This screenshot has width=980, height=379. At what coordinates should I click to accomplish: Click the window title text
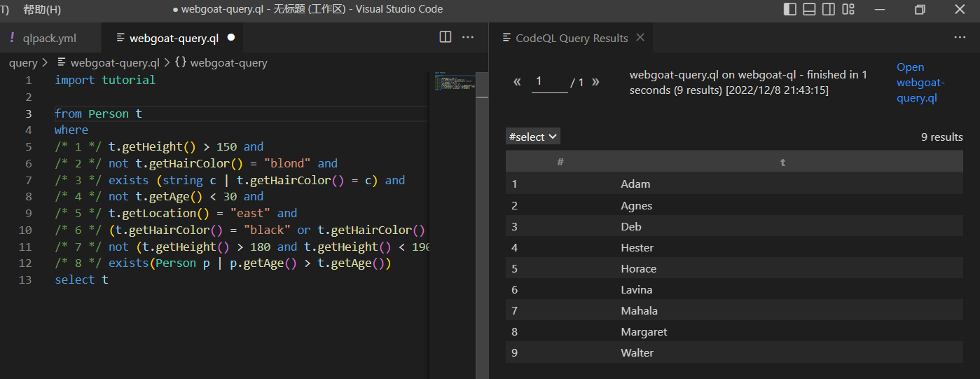[308, 9]
